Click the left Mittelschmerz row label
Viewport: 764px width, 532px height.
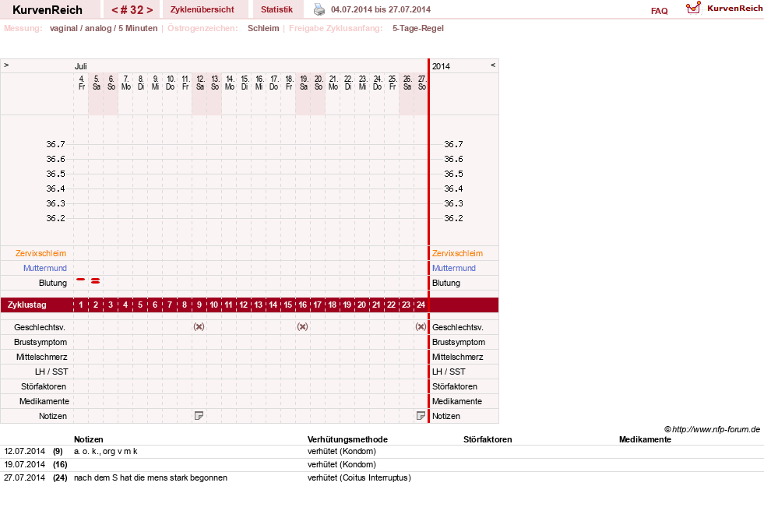[x=41, y=357]
